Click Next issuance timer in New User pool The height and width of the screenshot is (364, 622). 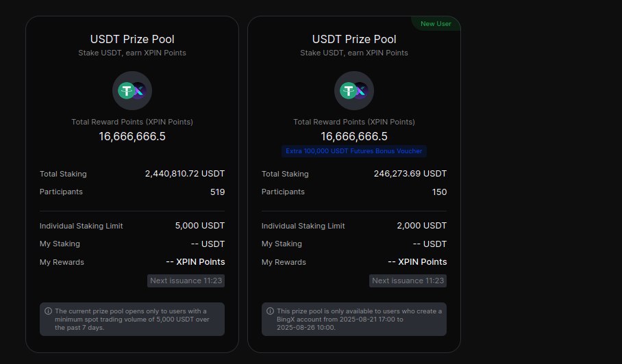(408, 281)
